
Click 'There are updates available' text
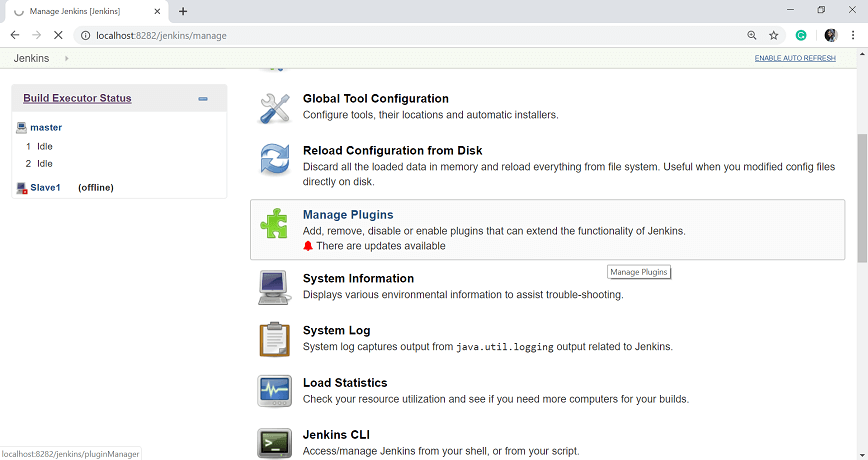pos(381,246)
